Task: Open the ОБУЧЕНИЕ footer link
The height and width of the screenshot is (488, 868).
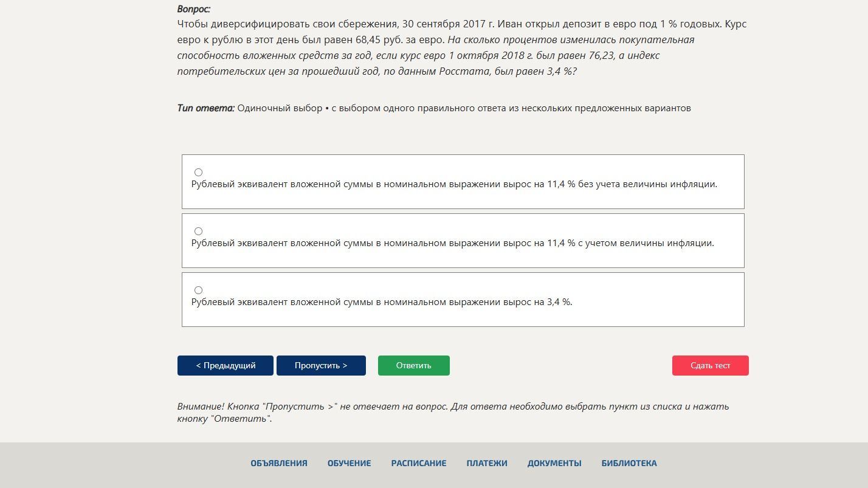Action: point(349,463)
